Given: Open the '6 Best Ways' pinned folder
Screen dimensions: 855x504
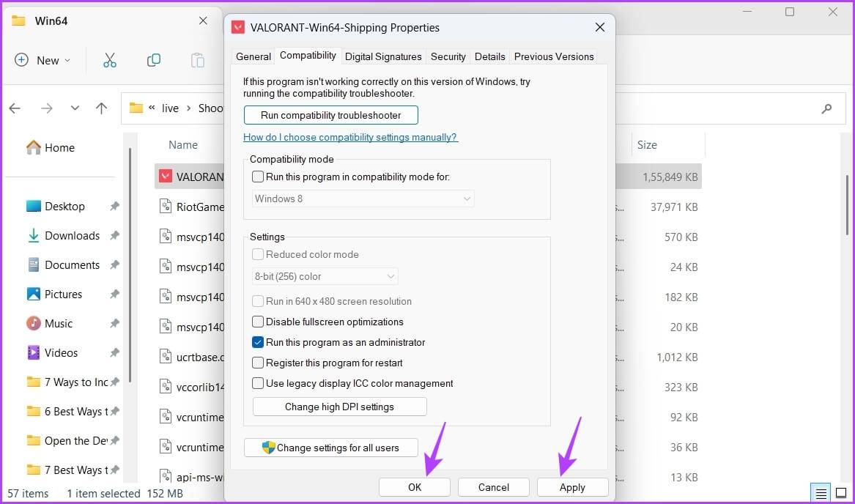Looking at the screenshot, I should (67, 411).
